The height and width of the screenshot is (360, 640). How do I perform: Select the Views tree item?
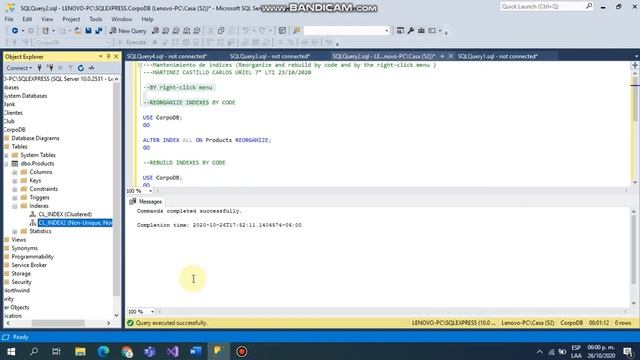pyautogui.click(x=19, y=240)
